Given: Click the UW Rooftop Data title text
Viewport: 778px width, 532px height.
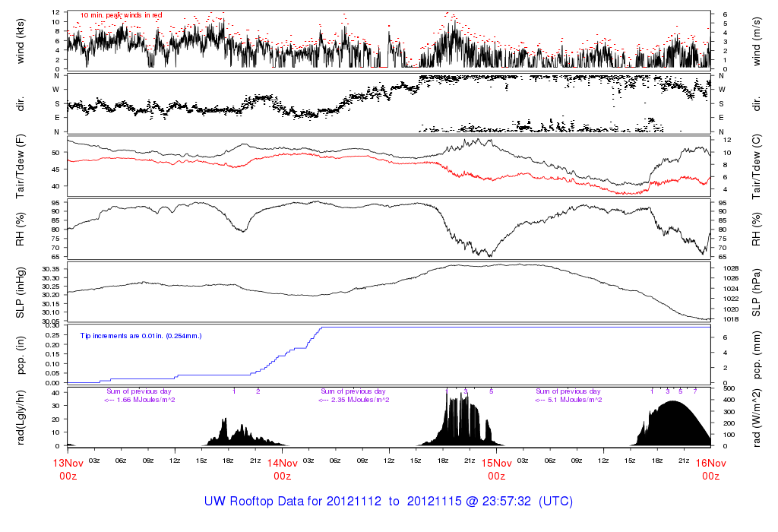Looking at the screenshot, I should click(388, 502).
